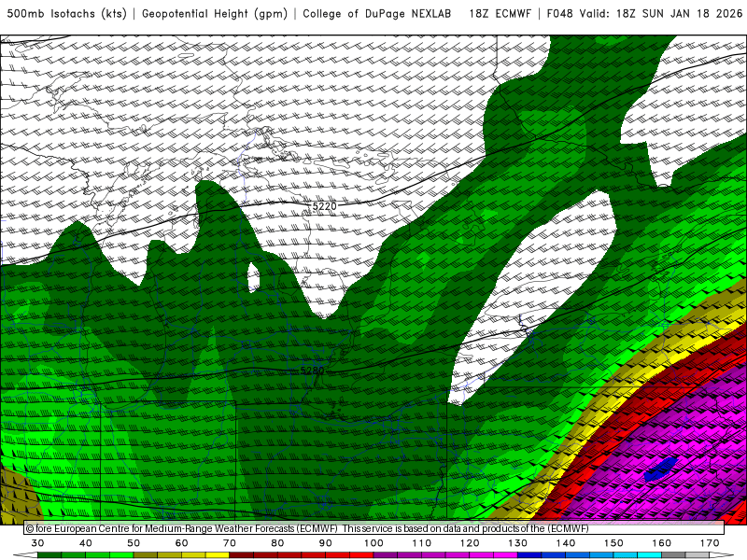The image size is (747, 560).
Task: Click the legend value 130
Action: click(x=517, y=543)
